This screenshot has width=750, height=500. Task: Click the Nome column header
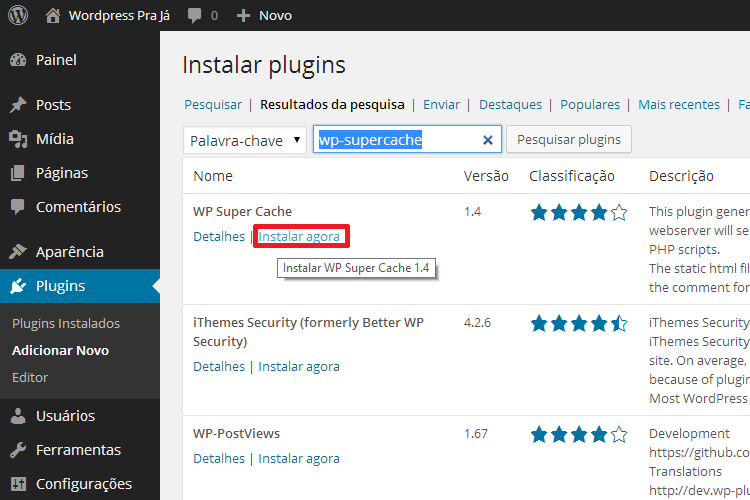(x=213, y=176)
